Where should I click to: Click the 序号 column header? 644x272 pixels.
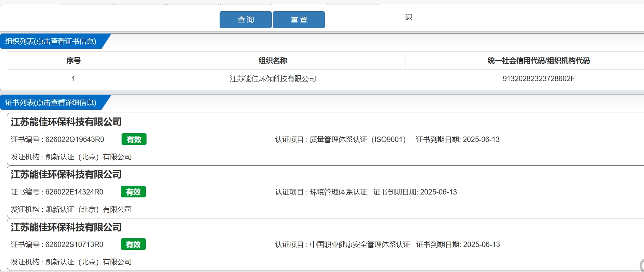tap(73, 60)
